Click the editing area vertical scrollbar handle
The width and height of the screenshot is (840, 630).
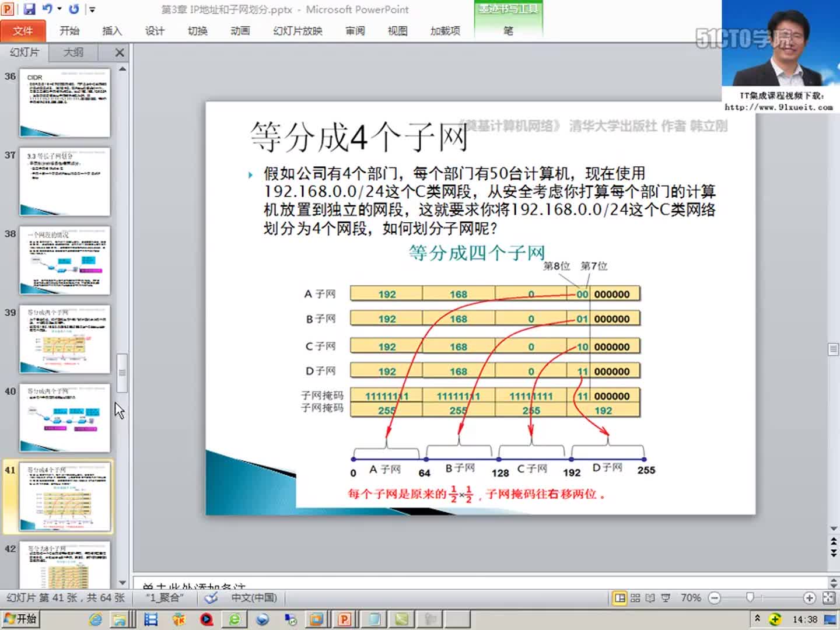[x=834, y=349]
